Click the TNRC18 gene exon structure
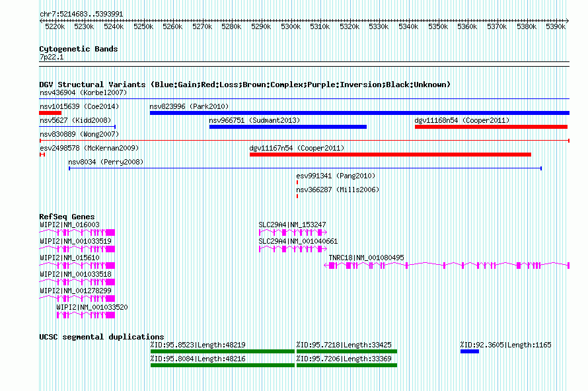This screenshot has width=588, height=391. click(447, 266)
